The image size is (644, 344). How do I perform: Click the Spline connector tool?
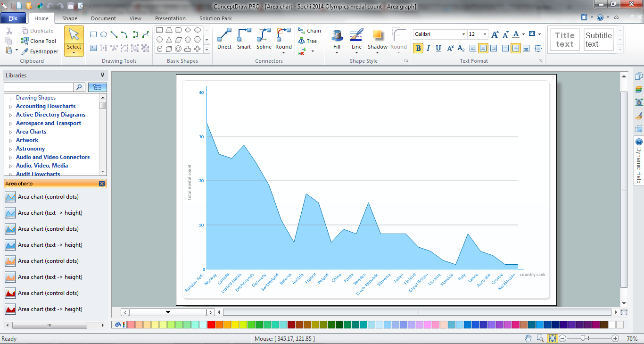pyautogui.click(x=264, y=39)
